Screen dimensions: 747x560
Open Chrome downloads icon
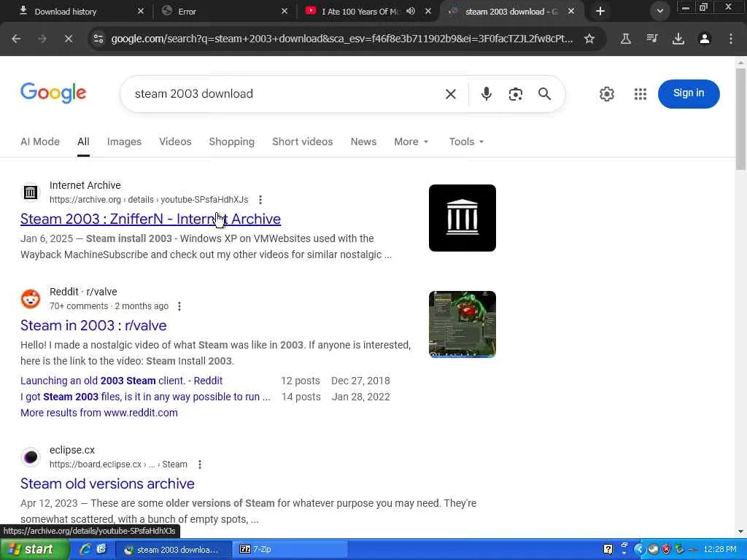(x=678, y=39)
